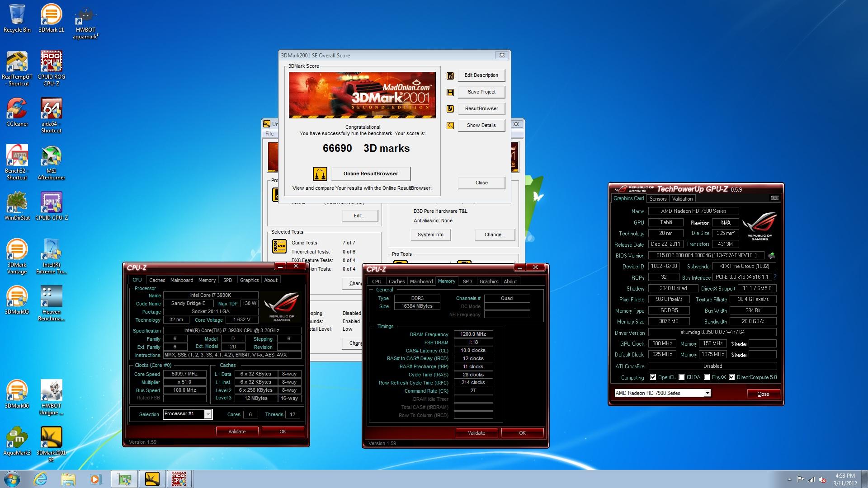This screenshot has height=488, width=868.
Task: Click the Core Speed 5099.7 MHz field
Action: 184,374
